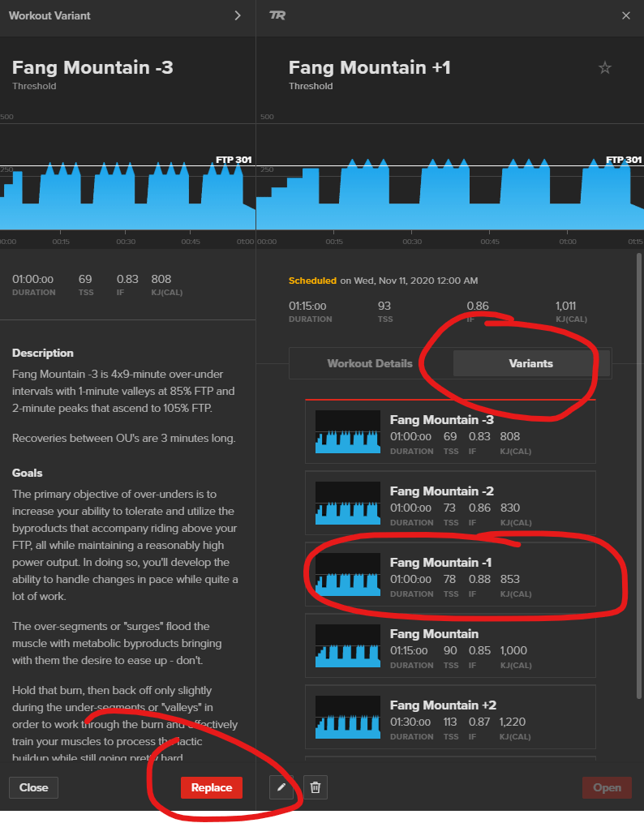Click the Open button
This screenshot has height=823, width=644.
click(x=607, y=787)
